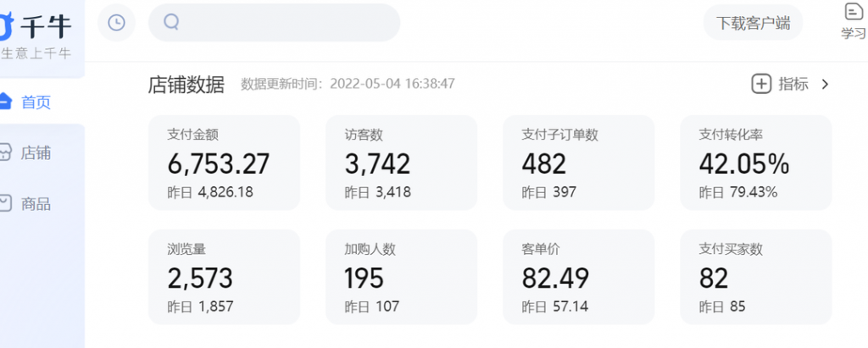This screenshot has width=868, height=348.
Task: Click the 店铺数据 heading
Action: (186, 85)
